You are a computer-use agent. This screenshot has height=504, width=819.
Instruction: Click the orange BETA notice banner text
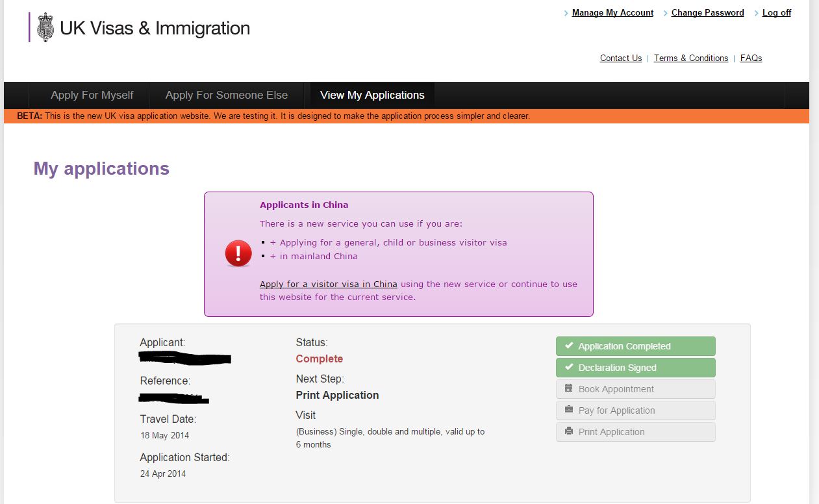coord(273,116)
